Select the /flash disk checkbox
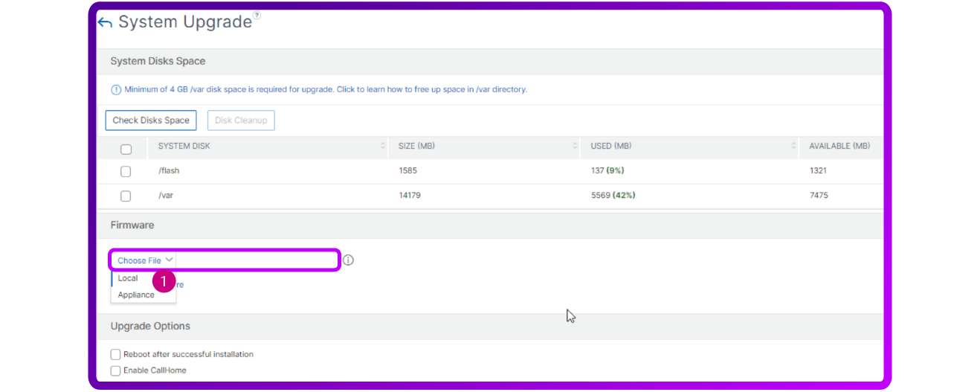The image size is (980, 392). (126, 172)
